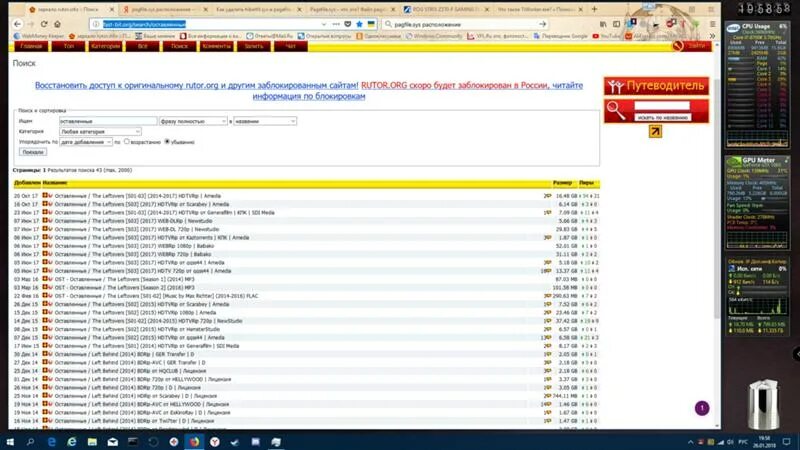Select the 'убыванию' descending radio button
Viewport: 800px width, 450px height.
(167, 141)
